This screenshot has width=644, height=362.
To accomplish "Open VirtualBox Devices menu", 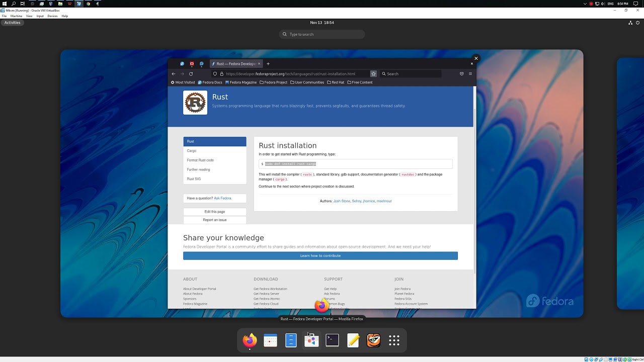I will click(53, 16).
